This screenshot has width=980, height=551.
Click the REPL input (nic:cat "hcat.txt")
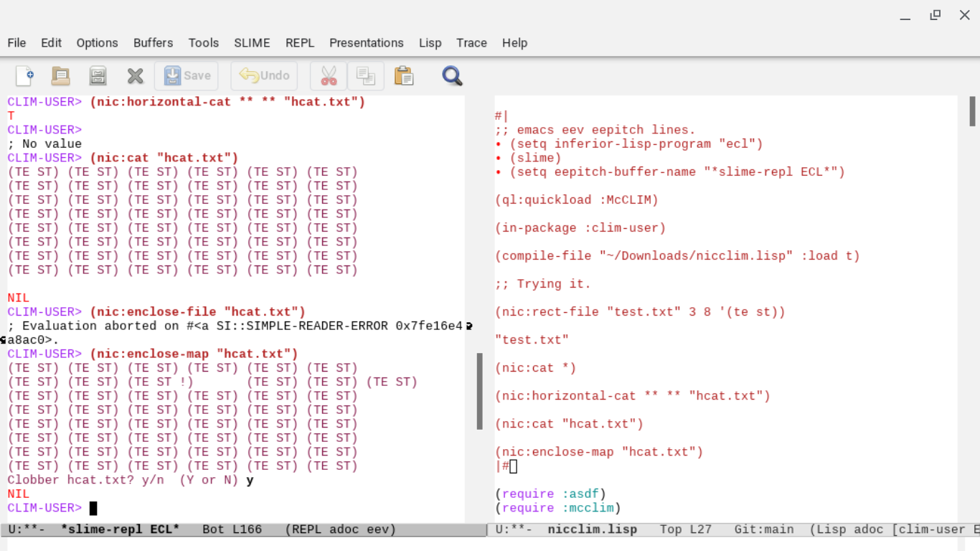tap(164, 158)
